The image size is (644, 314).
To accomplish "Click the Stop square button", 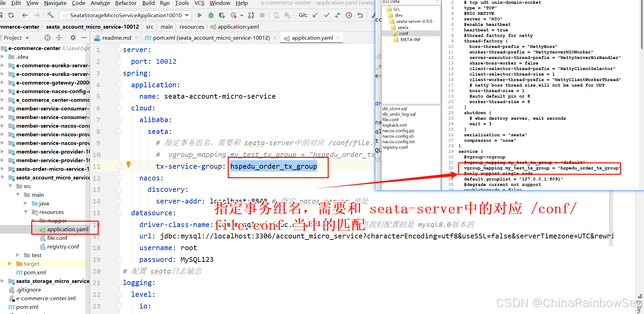I will 262,15.
